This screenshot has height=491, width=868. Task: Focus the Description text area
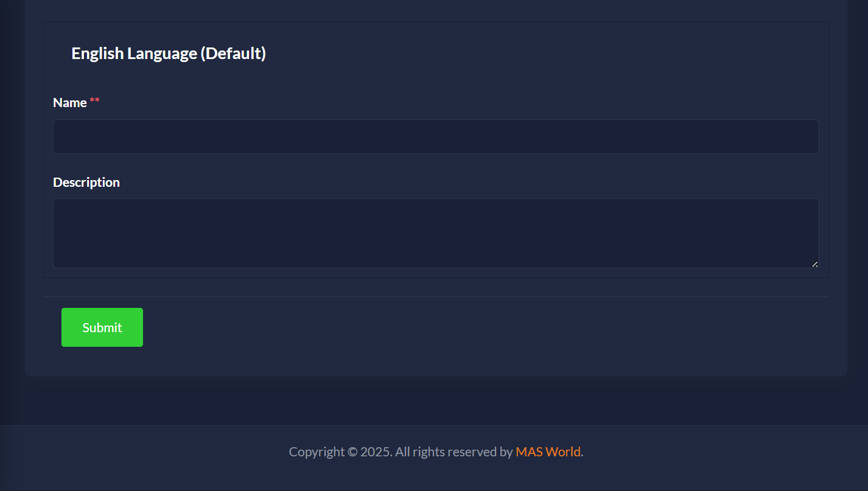coord(436,233)
